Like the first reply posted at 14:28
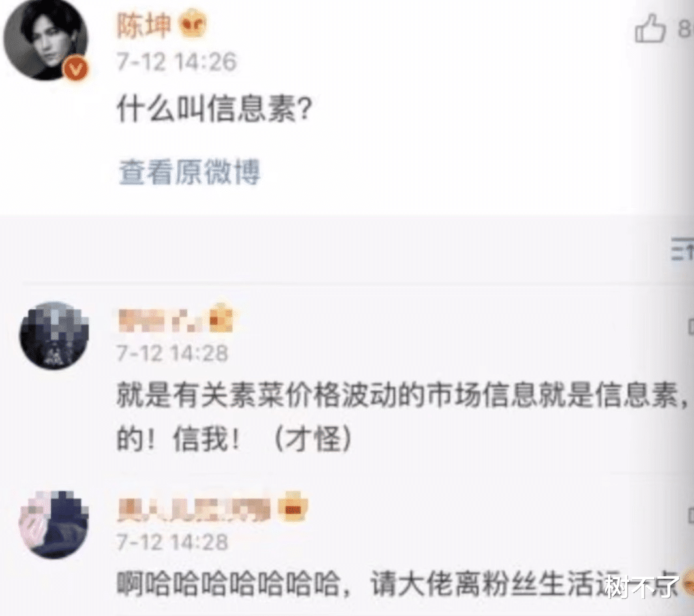The width and height of the screenshot is (694, 616). (691, 326)
